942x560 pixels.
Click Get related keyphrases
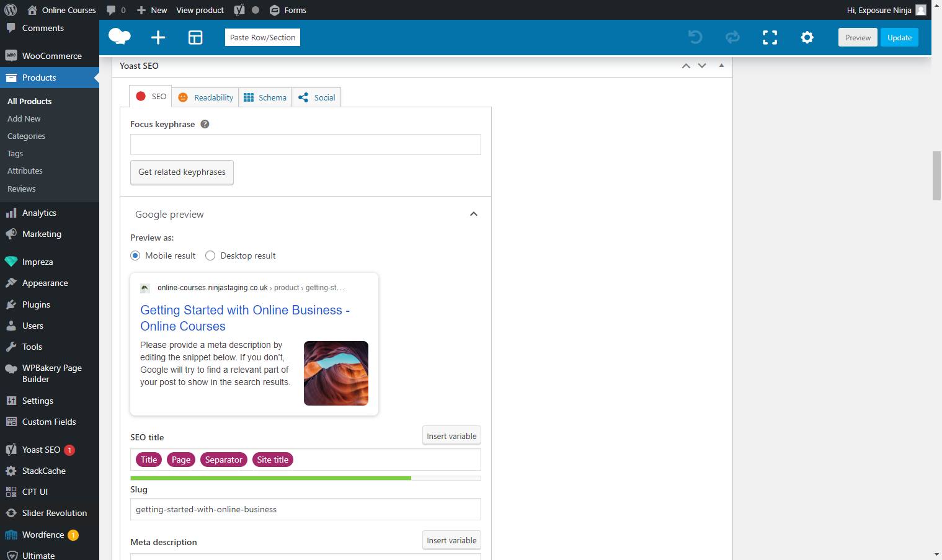pyautogui.click(x=182, y=172)
